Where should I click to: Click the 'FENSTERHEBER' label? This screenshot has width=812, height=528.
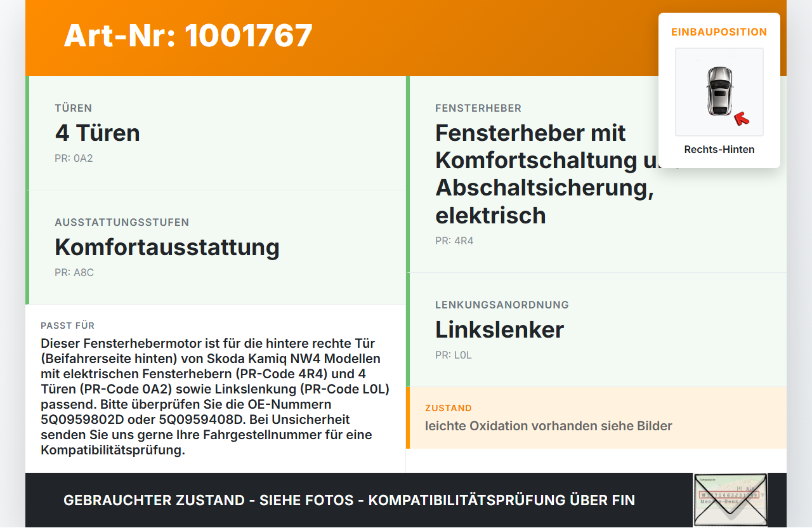pyautogui.click(x=478, y=108)
